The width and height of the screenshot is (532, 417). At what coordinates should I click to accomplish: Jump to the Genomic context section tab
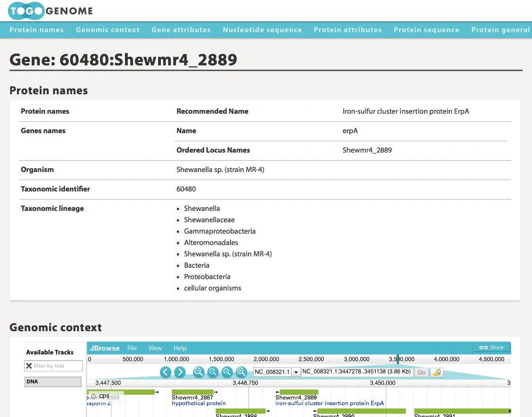(107, 30)
